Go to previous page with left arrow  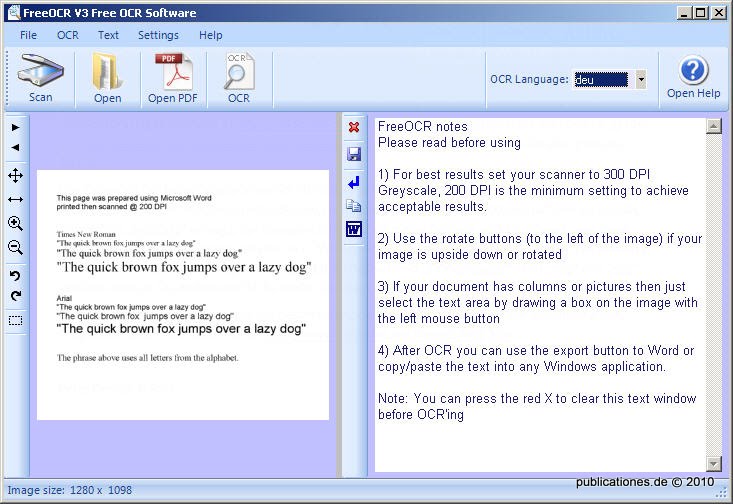[15, 147]
